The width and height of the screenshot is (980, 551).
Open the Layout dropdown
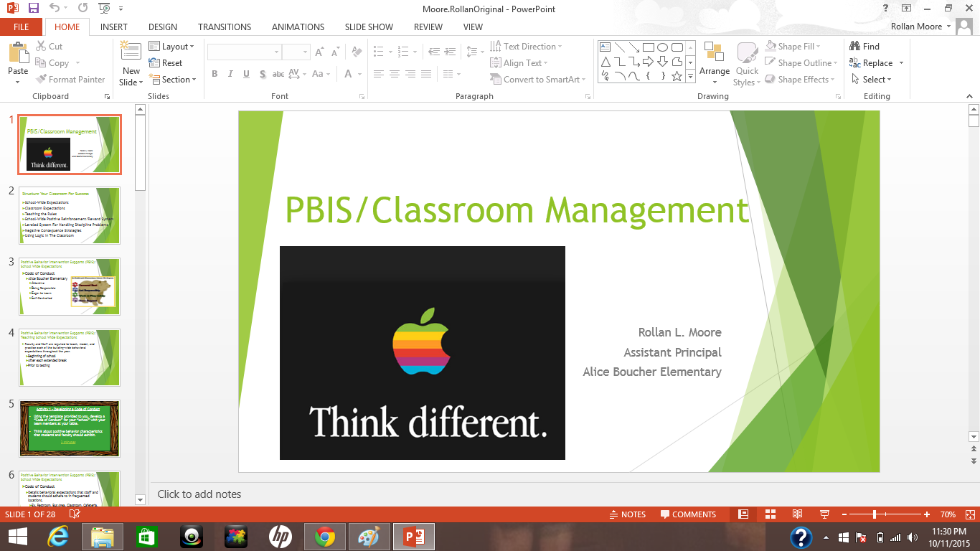tap(172, 47)
